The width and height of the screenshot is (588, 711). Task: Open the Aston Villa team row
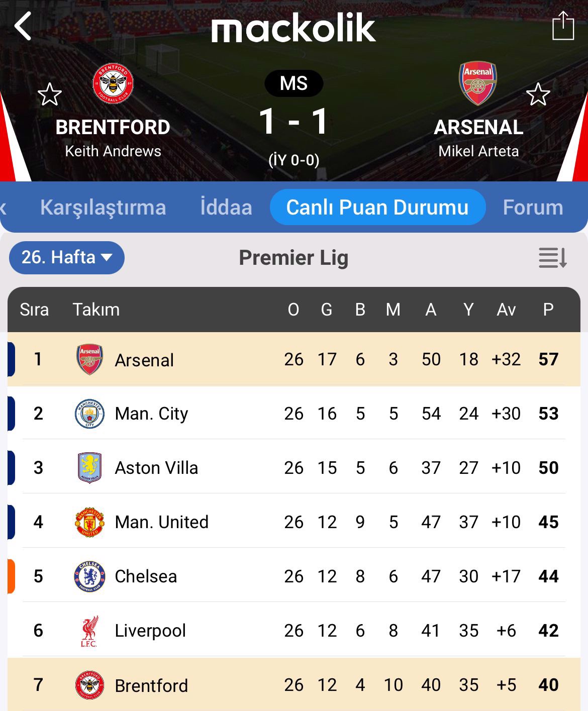pyautogui.click(x=156, y=468)
